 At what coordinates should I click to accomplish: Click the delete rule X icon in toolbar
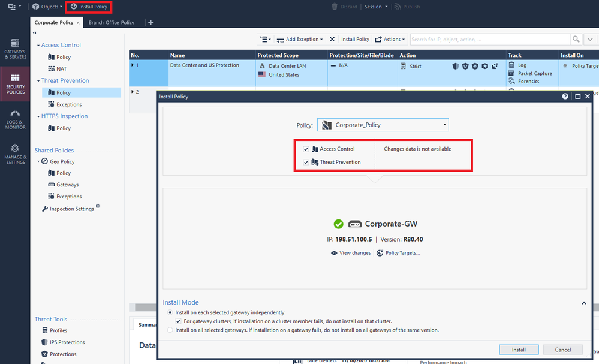[x=332, y=39]
